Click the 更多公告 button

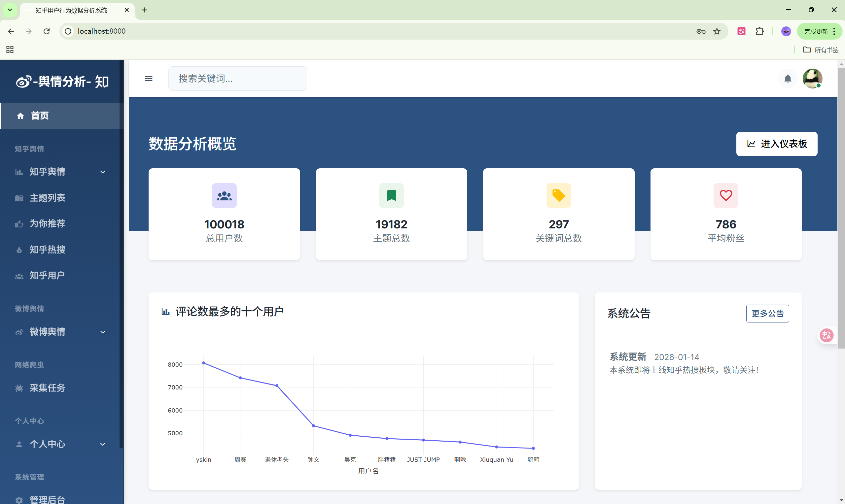[767, 314]
